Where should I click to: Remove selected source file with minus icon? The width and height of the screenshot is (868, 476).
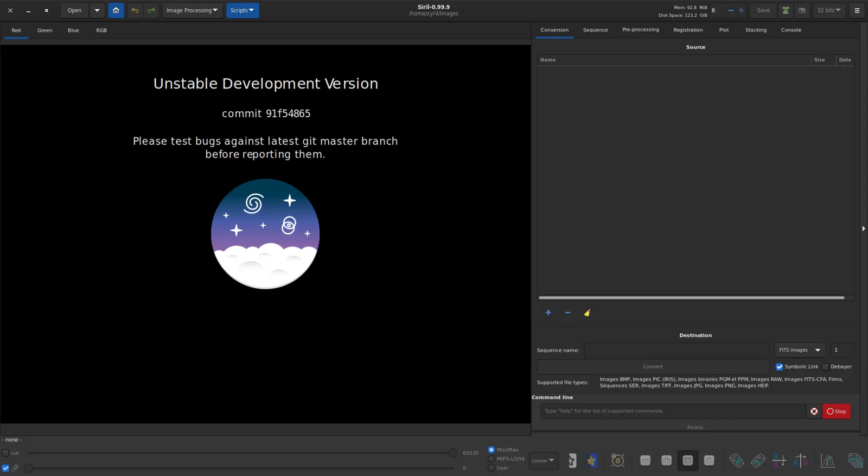tap(567, 313)
